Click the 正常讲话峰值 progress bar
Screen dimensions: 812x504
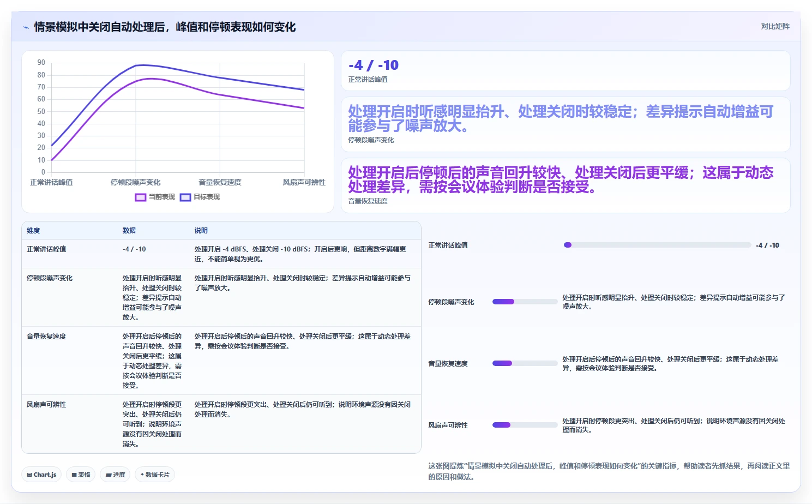tap(658, 245)
